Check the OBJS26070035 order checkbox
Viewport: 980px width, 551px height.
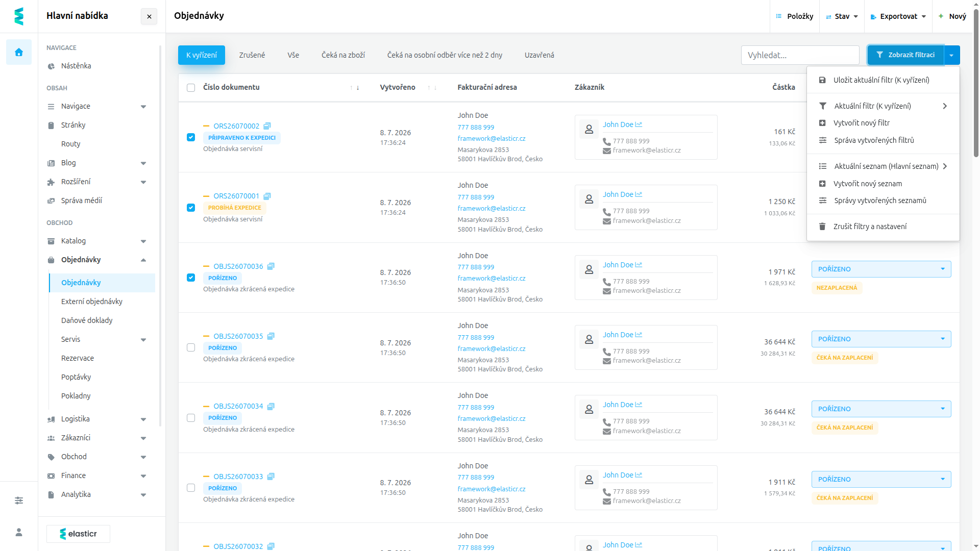point(191,347)
